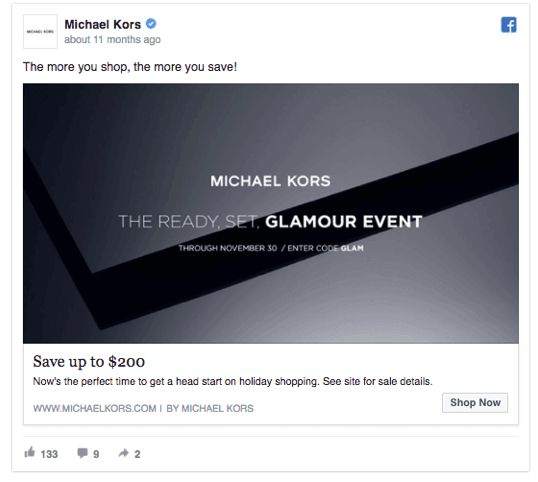Click the blue verified badge

click(x=151, y=24)
